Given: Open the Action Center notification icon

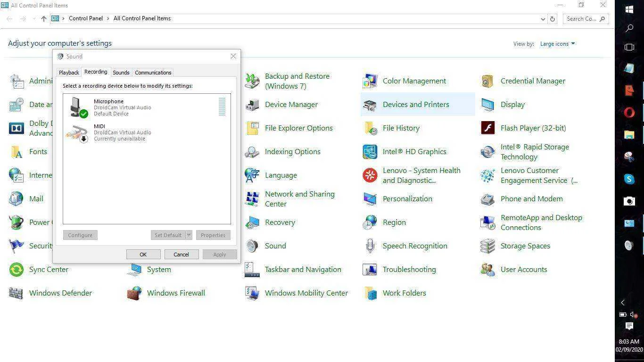Looking at the screenshot, I should [629, 326].
